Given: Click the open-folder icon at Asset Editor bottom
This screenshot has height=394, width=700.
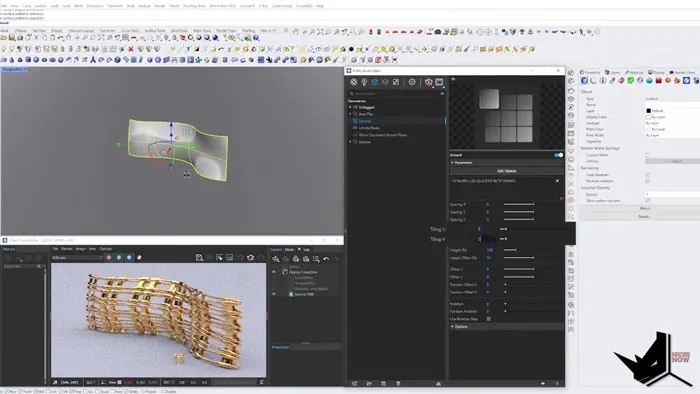Looking at the screenshot, I should click(x=369, y=383).
